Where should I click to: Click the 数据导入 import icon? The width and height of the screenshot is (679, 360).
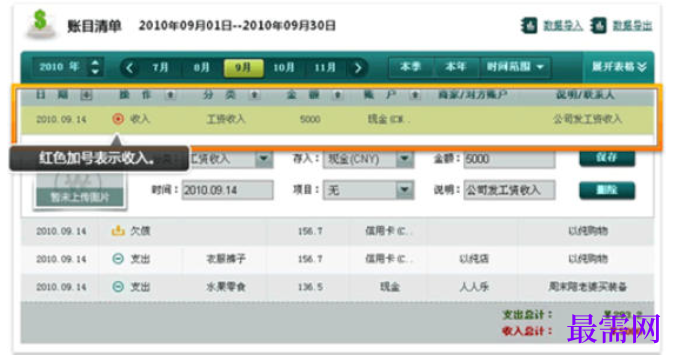(529, 26)
